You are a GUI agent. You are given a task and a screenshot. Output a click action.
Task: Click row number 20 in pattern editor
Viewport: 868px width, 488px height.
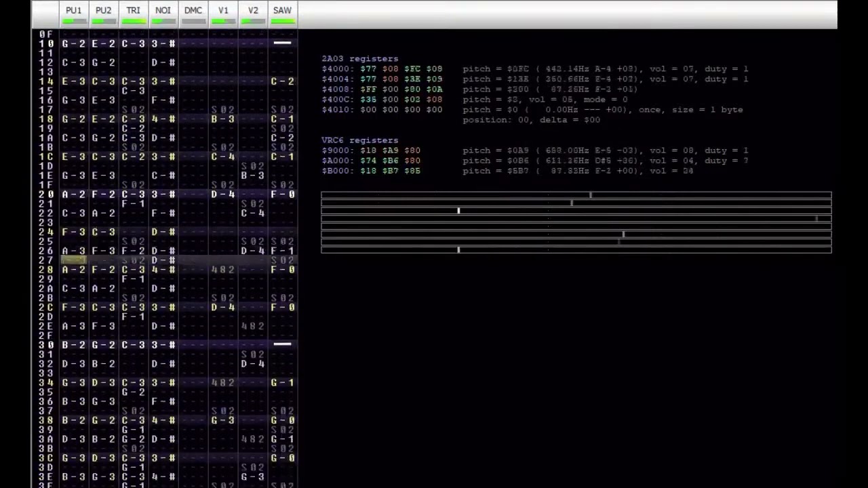(46, 195)
